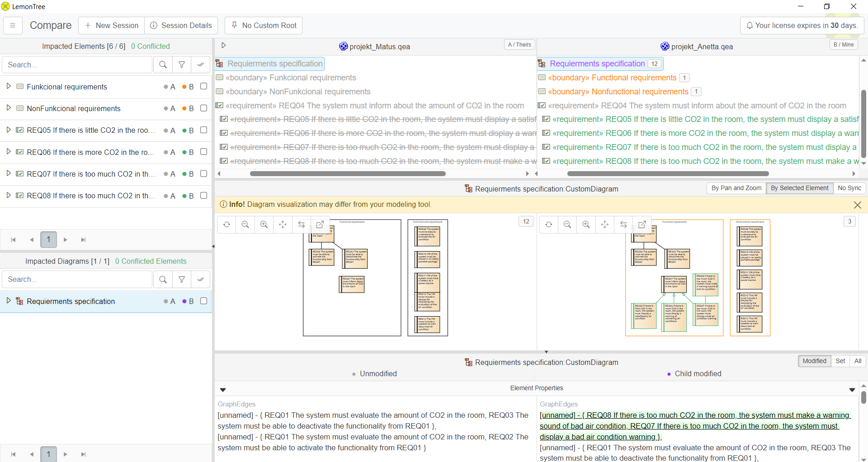Screen dimensions: 868x462
Task: Open the No Custom Root setting
Action: [x=264, y=25]
